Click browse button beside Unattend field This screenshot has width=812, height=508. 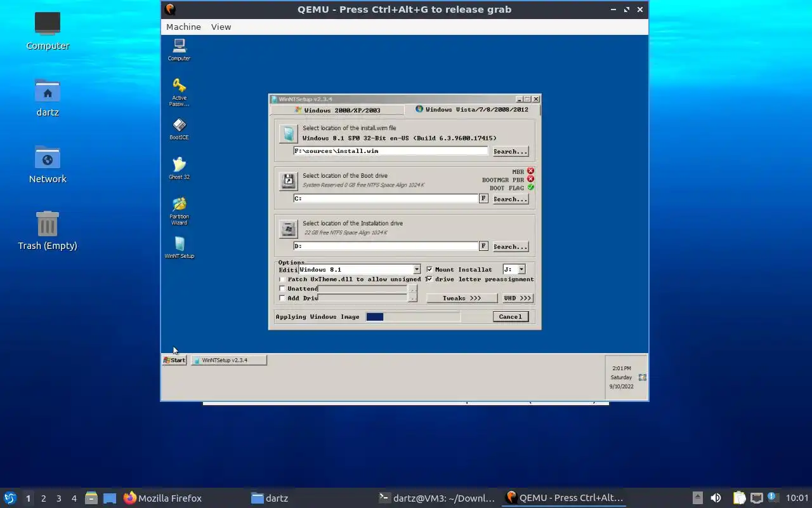(x=412, y=289)
